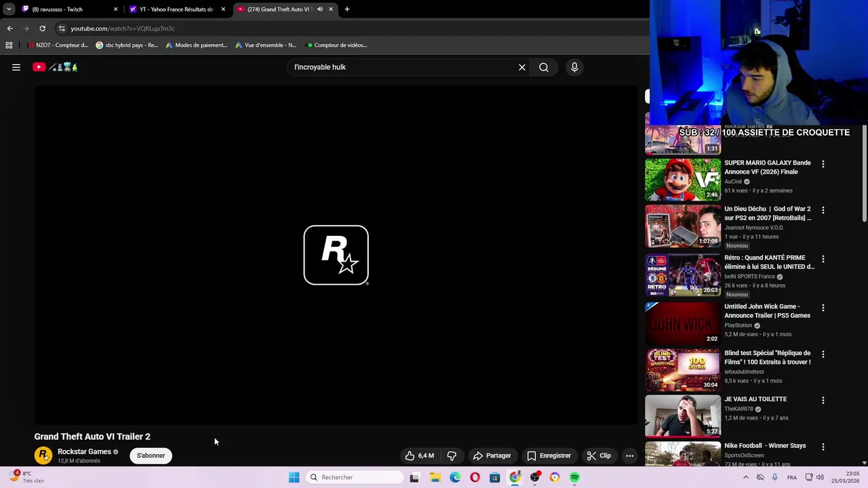Open a new browser tab with plus
This screenshot has height=488, width=868.
347,9
